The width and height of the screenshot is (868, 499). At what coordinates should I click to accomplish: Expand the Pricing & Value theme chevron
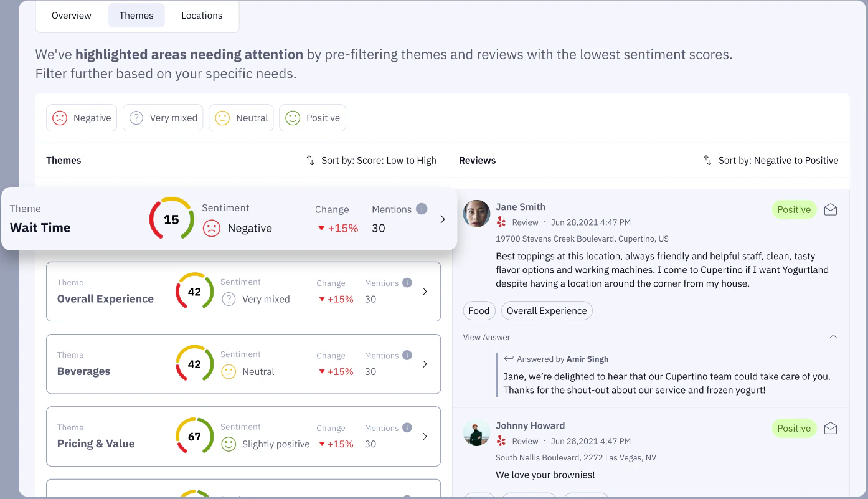tap(425, 437)
